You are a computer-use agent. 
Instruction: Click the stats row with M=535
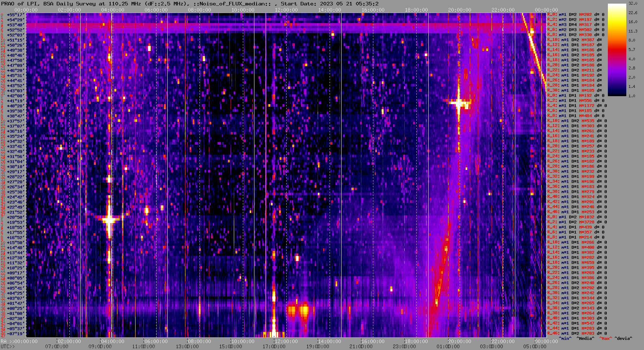coord(577,121)
